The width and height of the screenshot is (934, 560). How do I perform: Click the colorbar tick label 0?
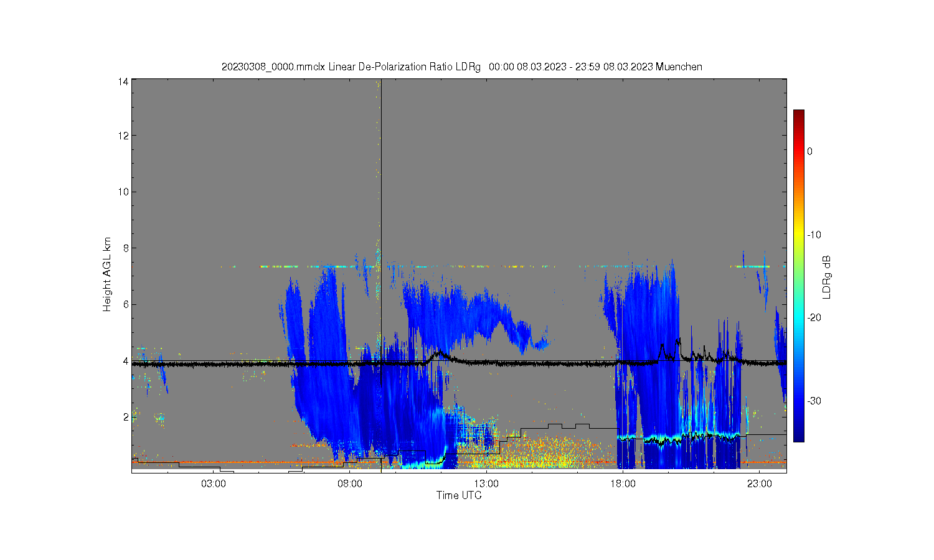click(809, 151)
